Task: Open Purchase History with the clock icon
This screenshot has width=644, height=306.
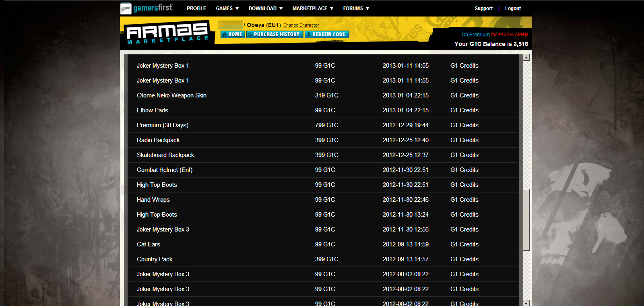Action: (275, 35)
